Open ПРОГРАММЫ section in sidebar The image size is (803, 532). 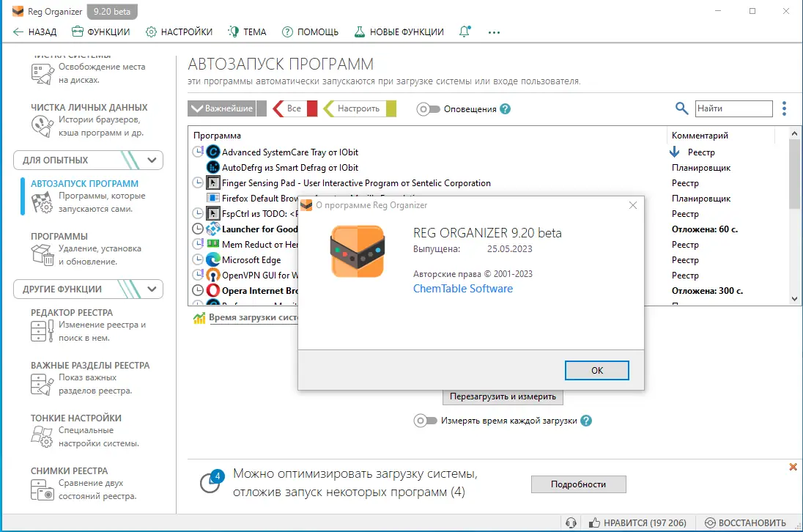click(x=59, y=237)
